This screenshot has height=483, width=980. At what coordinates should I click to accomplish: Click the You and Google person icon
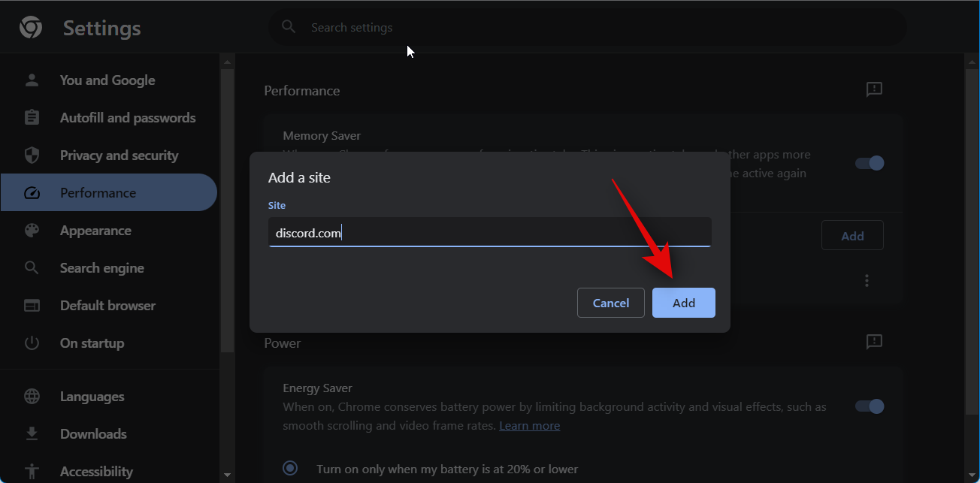point(32,80)
